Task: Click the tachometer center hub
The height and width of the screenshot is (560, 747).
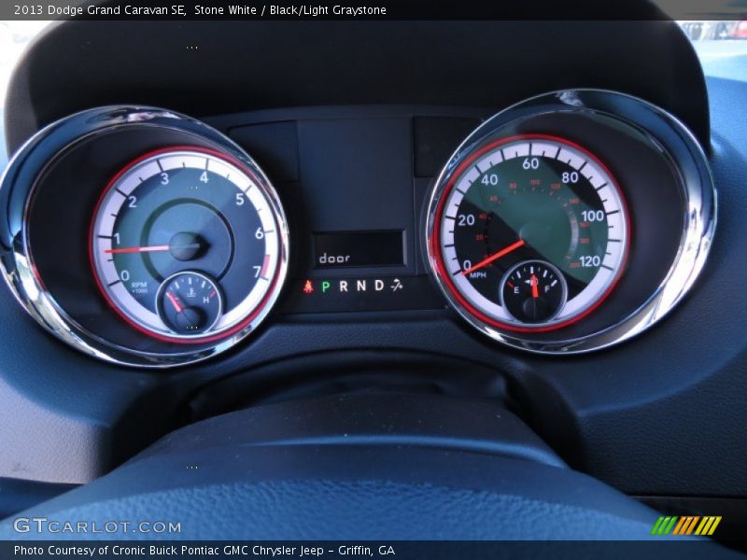Action: coord(187,246)
